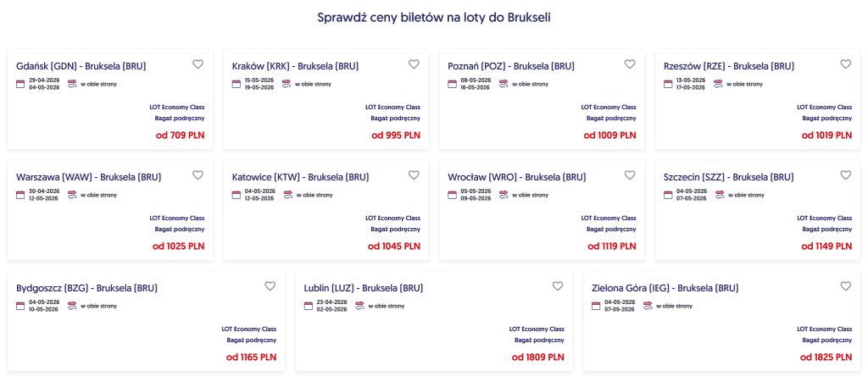
Task: Click heart icon on Lublin - Bruksela card
Action: click(558, 286)
